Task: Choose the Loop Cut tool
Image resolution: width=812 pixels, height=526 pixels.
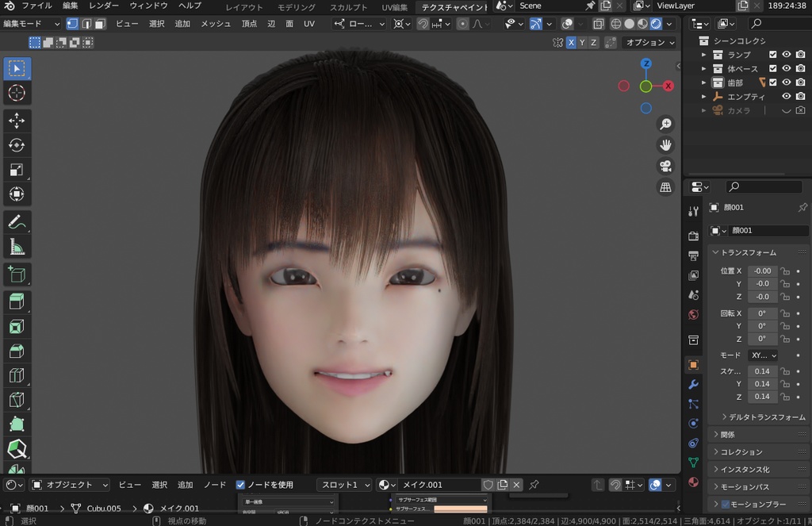Action: click(17, 375)
